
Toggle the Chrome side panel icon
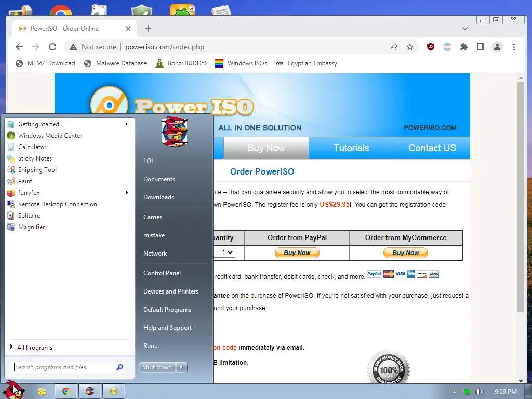point(481,47)
